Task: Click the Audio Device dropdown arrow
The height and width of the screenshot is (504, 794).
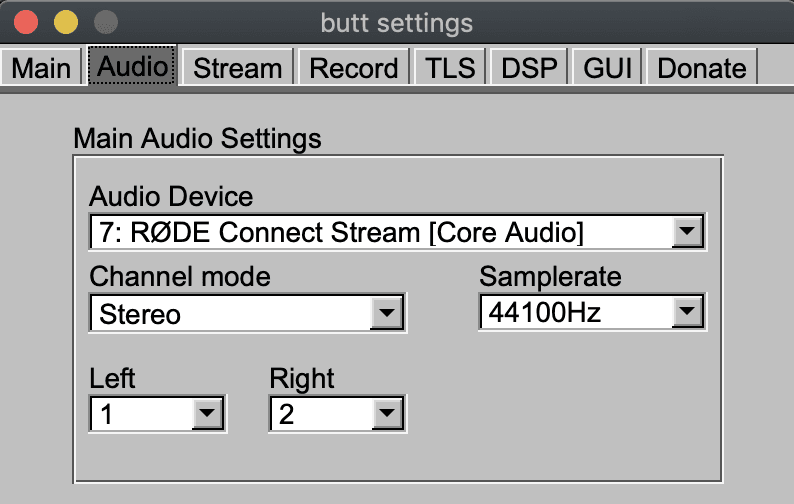Action: [x=686, y=233]
